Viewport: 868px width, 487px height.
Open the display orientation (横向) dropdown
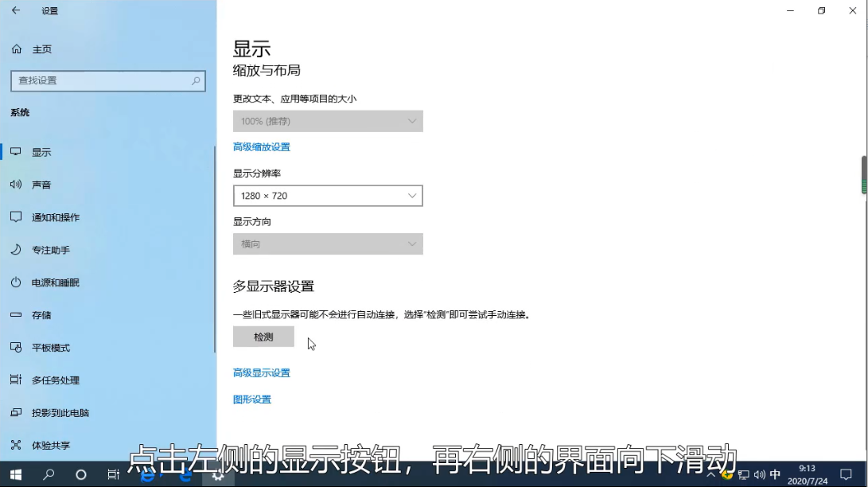(328, 243)
